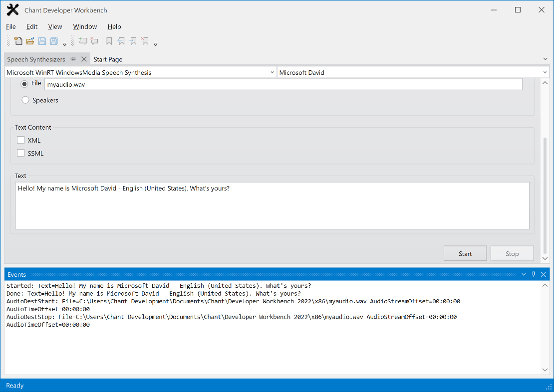Screen dimensions: 554x392
Task: Select the Speakers radio button
Action: (x=25, y=100)
